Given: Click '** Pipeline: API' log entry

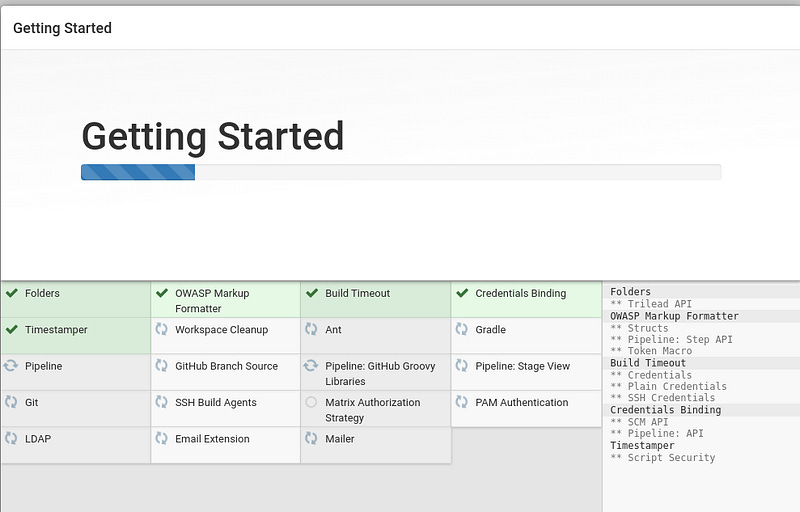Looking at the screenshot, I should (657, 433).
